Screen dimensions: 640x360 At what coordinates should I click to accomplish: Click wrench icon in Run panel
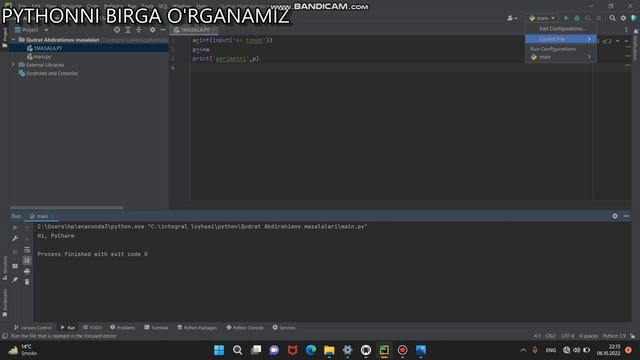15,238
